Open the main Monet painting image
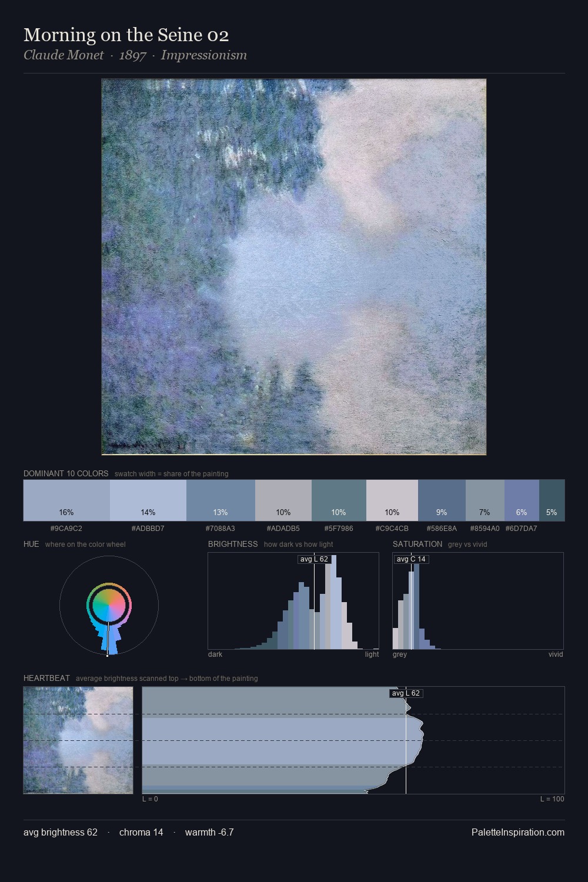This screenshot has height=882, width=588. click(x=294, y=267)
